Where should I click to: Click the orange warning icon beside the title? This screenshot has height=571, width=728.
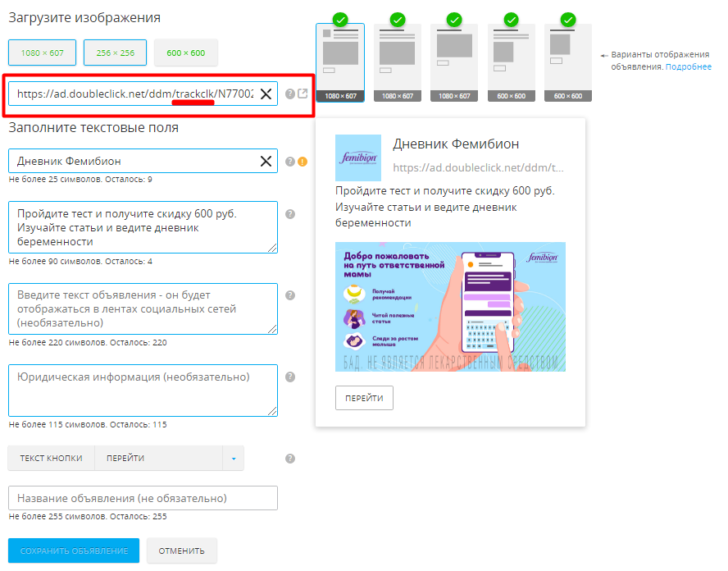[x=303, y=162]
